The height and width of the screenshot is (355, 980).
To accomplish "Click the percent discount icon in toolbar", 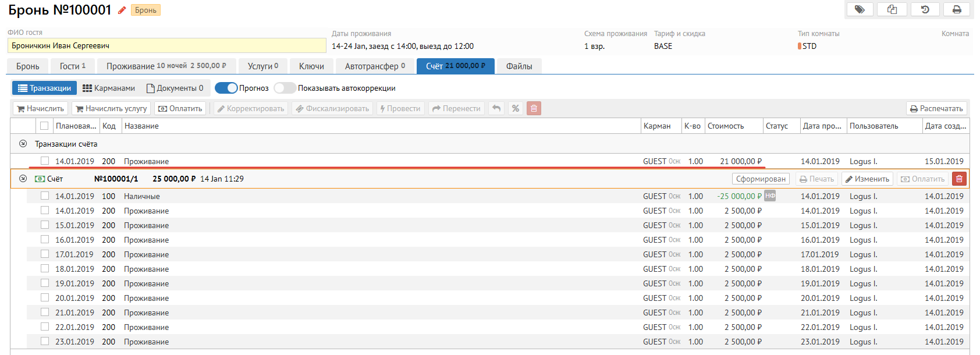I will (515, 108).
